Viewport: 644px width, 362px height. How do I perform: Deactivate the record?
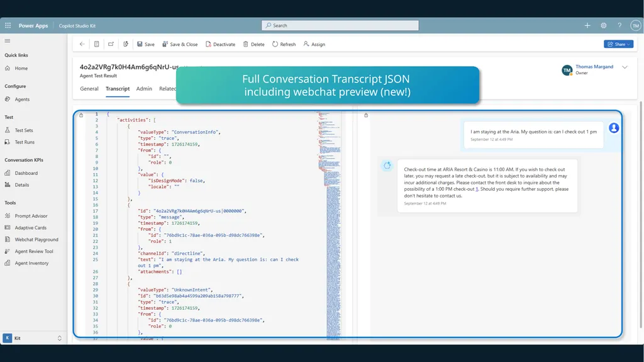[221, 44]
